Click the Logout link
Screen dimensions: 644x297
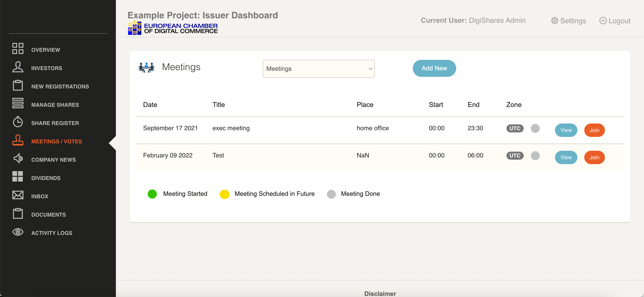(x=615, y=21)
